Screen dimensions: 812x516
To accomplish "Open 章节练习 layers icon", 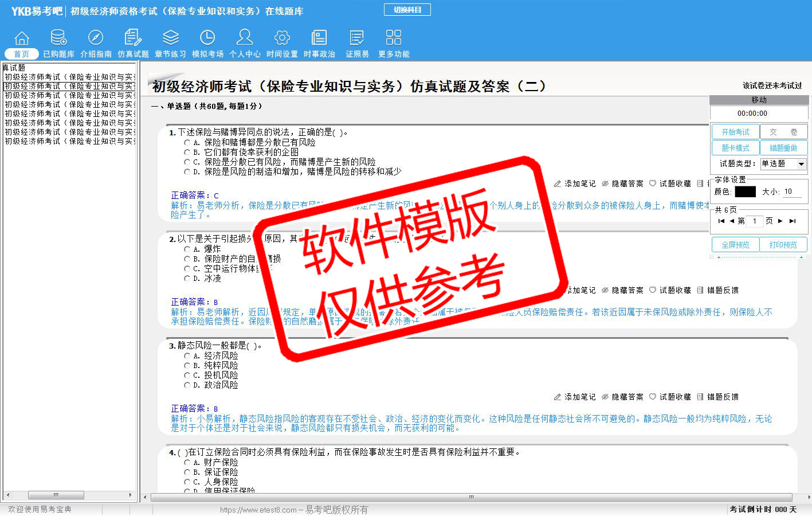I will tap(170, 38).
